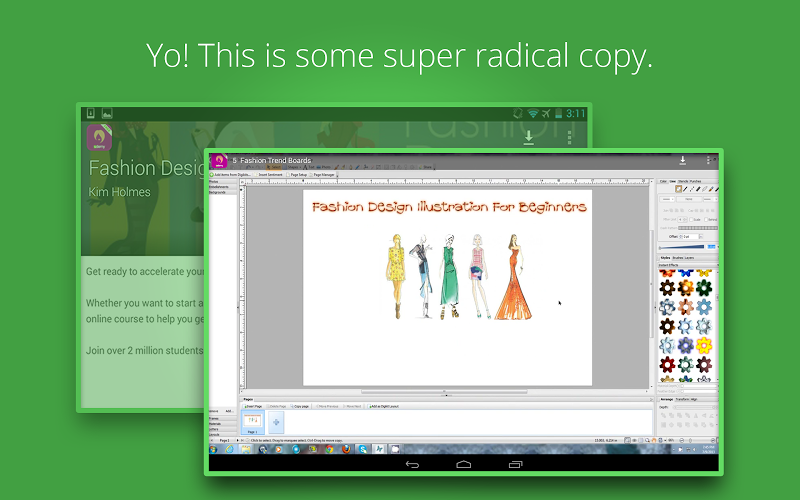Expand the Embellishments section in left panel
Viewport: 800px width, 500px height.
(x=218, y=187)
